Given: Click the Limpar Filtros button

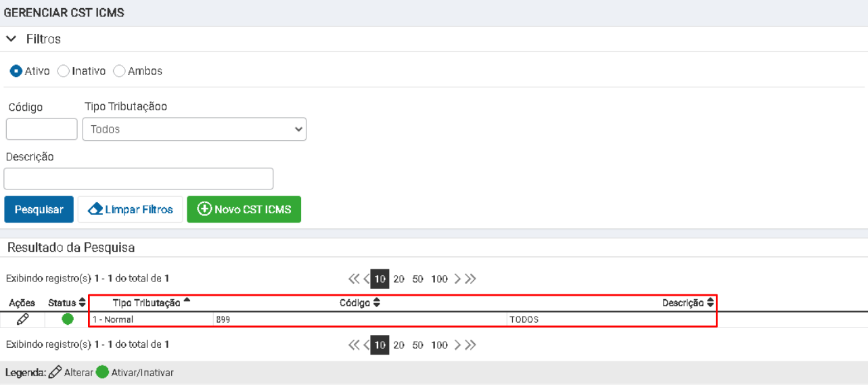Looking at the screenshot, I should click(130, 210).
